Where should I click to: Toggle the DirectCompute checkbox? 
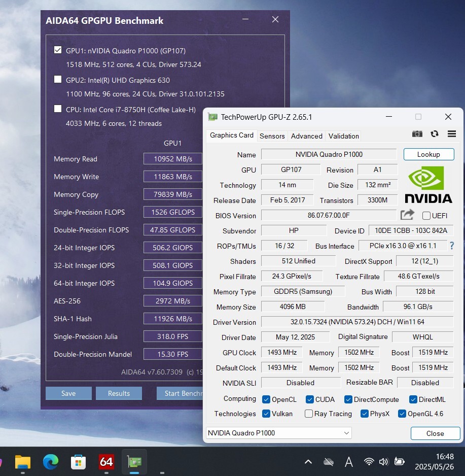click(348, 399)
